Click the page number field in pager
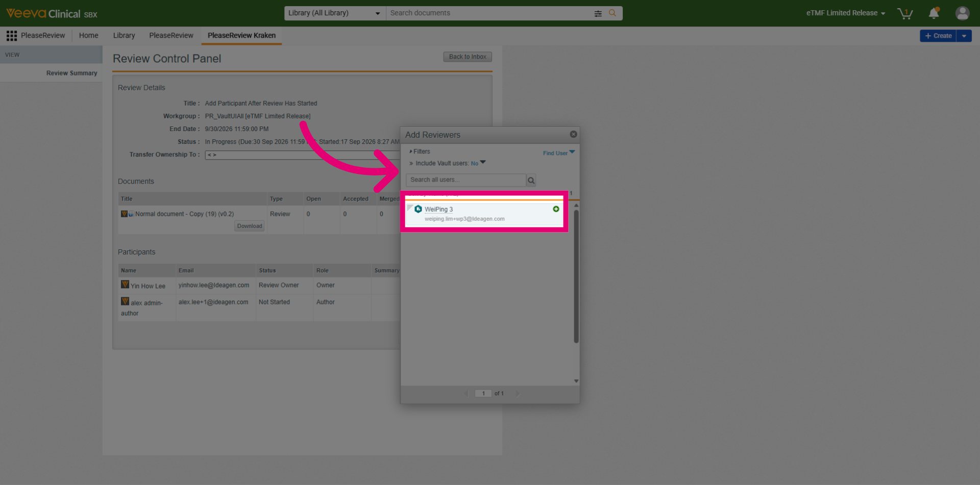Screen dimensions: 980x485 click(x=483, y=393)
